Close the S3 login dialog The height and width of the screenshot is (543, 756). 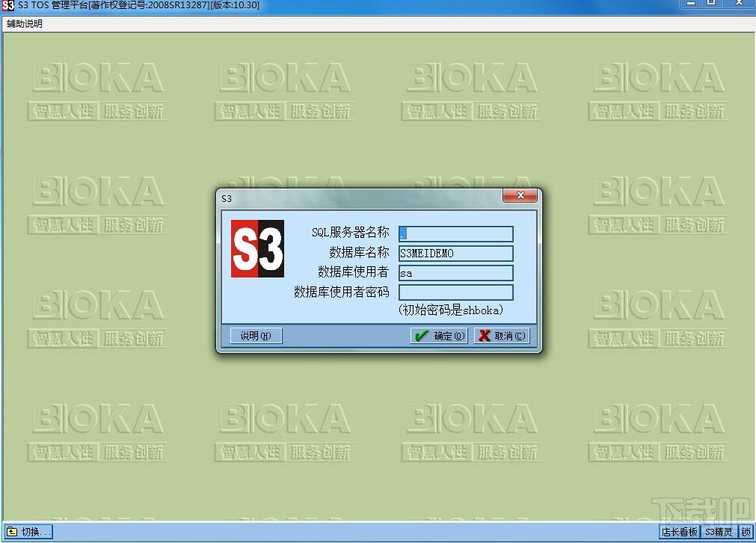[x=520, y=195]
